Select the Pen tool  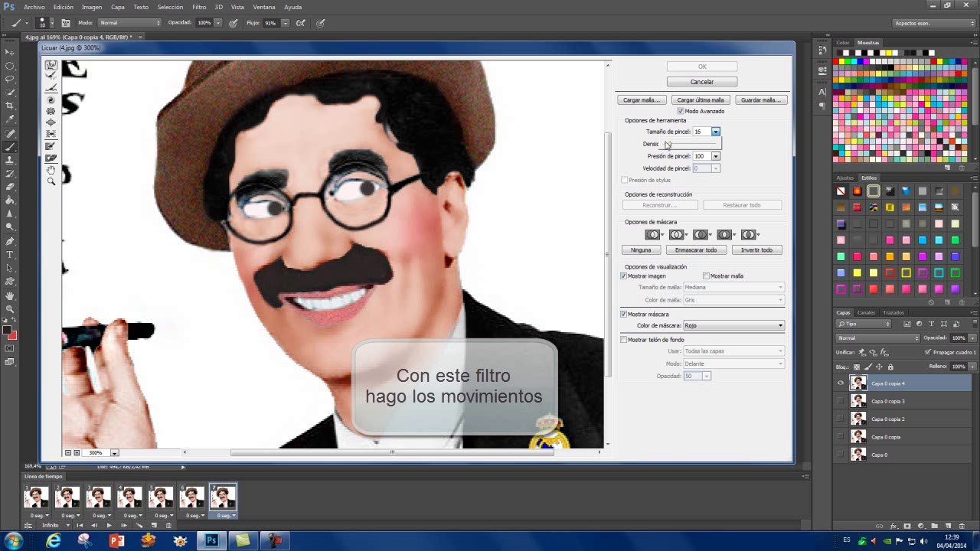[x=10, y=241]
